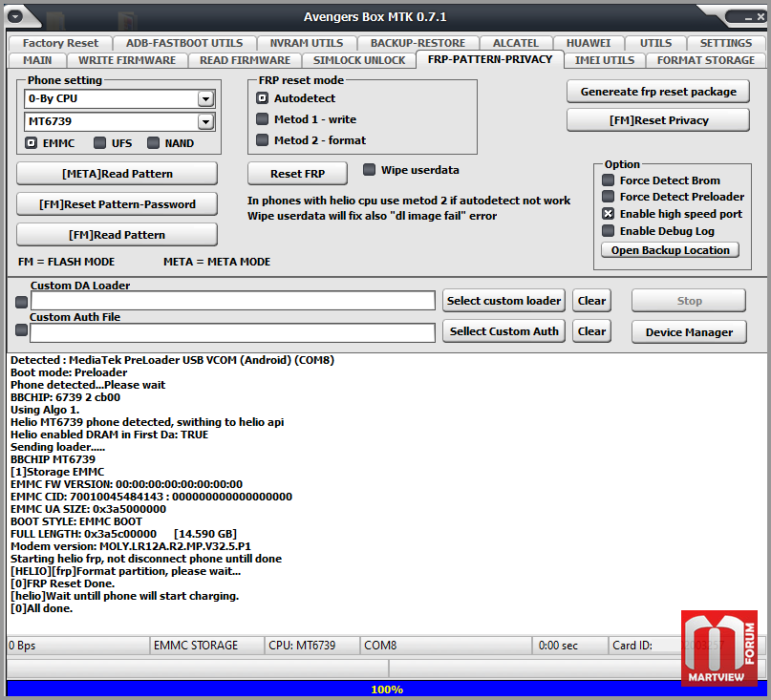Click Sellect Custom Auth button
Image resolution: width=771 pixels, height=700 pixels.
tap(504, 331)
